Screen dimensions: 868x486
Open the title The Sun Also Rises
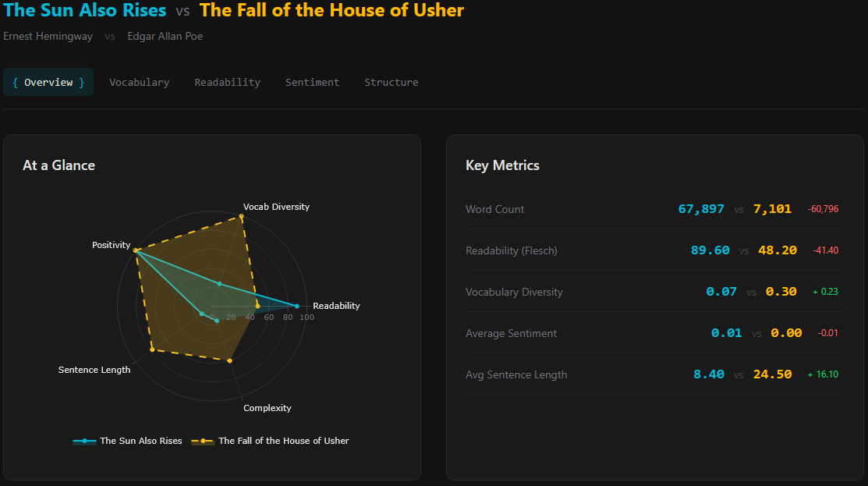84,11
